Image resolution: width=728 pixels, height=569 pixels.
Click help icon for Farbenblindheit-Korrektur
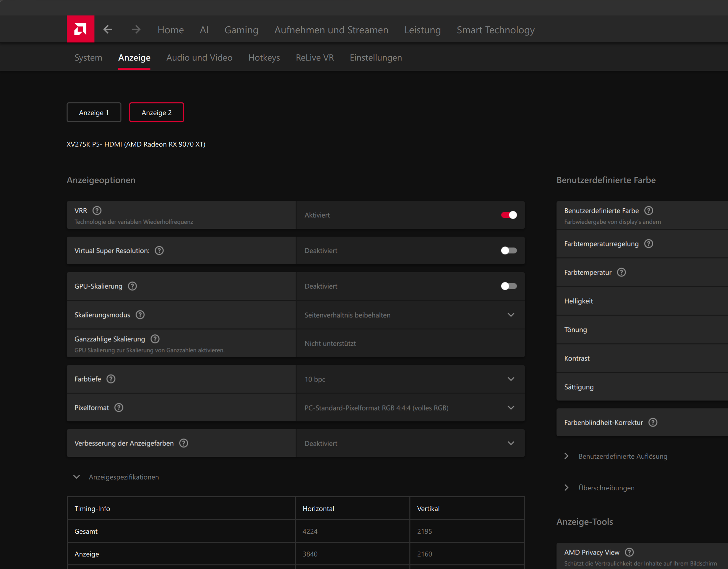[x=653, y=422]
